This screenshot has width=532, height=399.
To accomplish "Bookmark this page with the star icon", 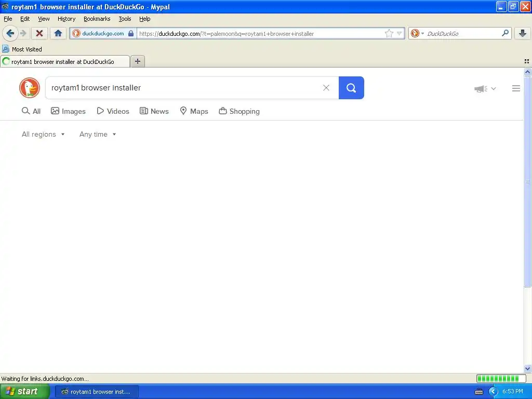I will click(x=389, y=33).
